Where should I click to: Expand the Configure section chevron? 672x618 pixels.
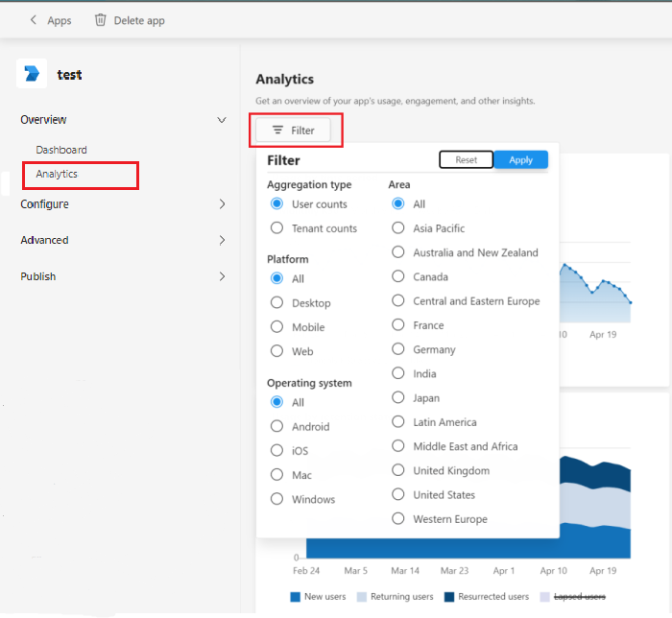[x=222, y=203]
